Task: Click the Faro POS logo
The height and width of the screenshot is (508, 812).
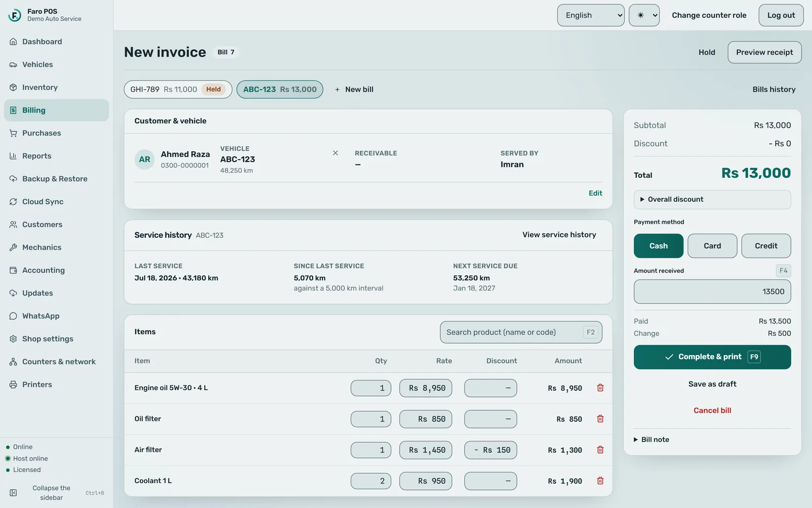Action: (15, 15)
